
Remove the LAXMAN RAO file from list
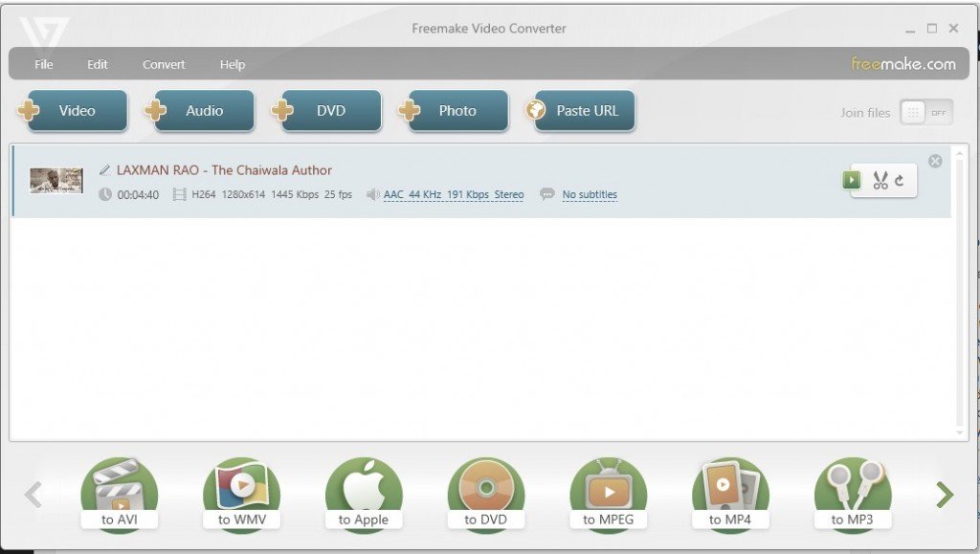pyautogui.click(x=935, y=161)
